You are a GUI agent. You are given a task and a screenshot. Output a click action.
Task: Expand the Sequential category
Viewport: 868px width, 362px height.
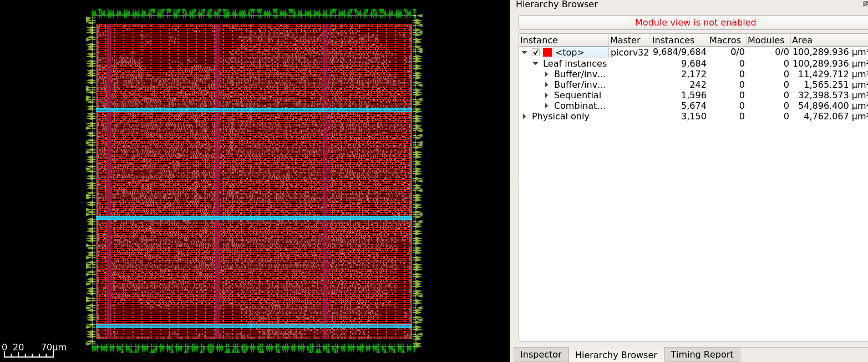(547, 95)
